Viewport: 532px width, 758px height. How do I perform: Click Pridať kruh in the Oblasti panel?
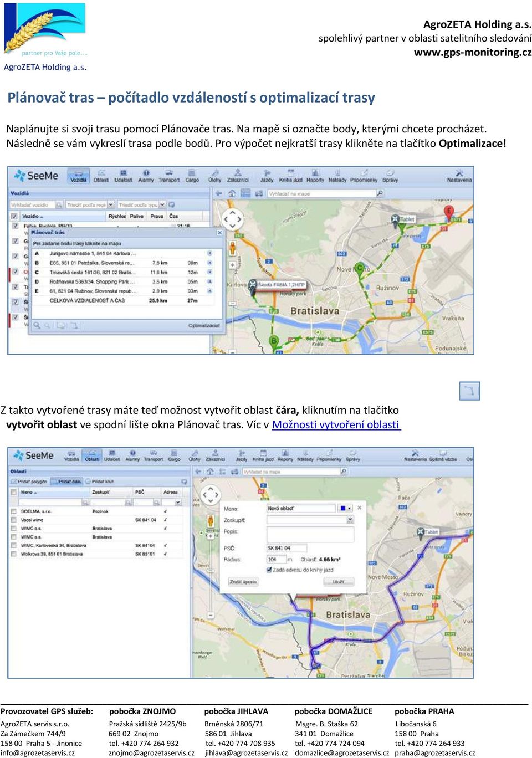[100, 482]
